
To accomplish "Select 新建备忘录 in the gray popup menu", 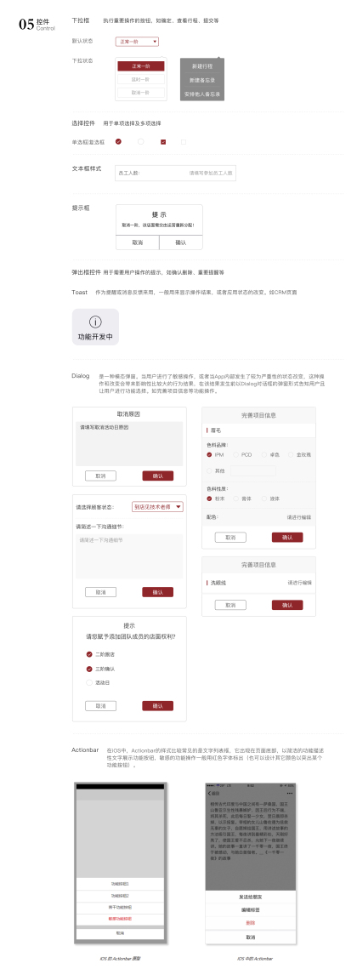I will tap(202, 80).
